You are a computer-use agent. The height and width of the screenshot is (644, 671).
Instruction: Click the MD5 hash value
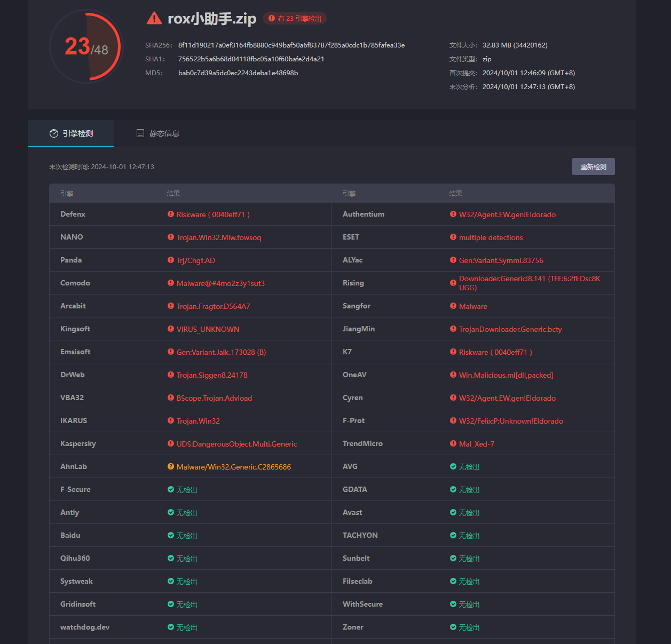[x=238, y=73]
